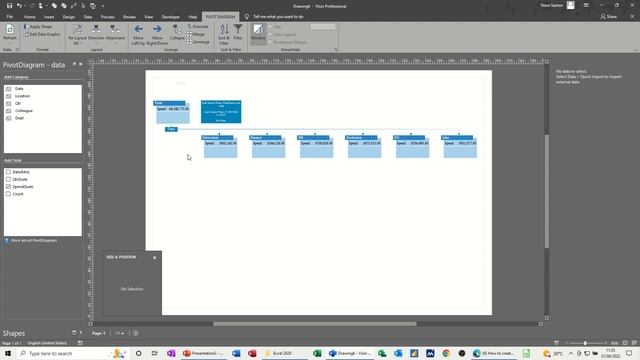
Task: Add the Qtr category
Action: [18, 103]
